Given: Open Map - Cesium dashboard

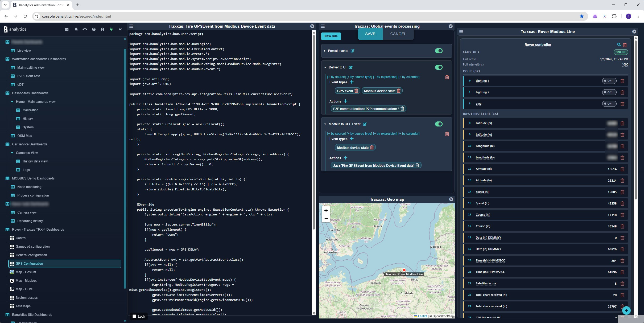Looking at the screenshot, I should 26,272.
